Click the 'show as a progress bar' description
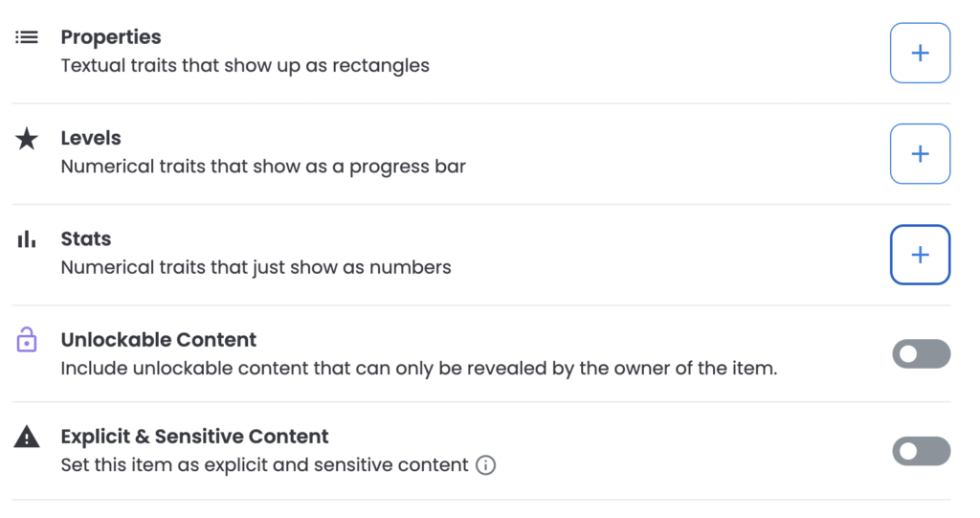Screen dimensions: 980x518 pos(263,167)
